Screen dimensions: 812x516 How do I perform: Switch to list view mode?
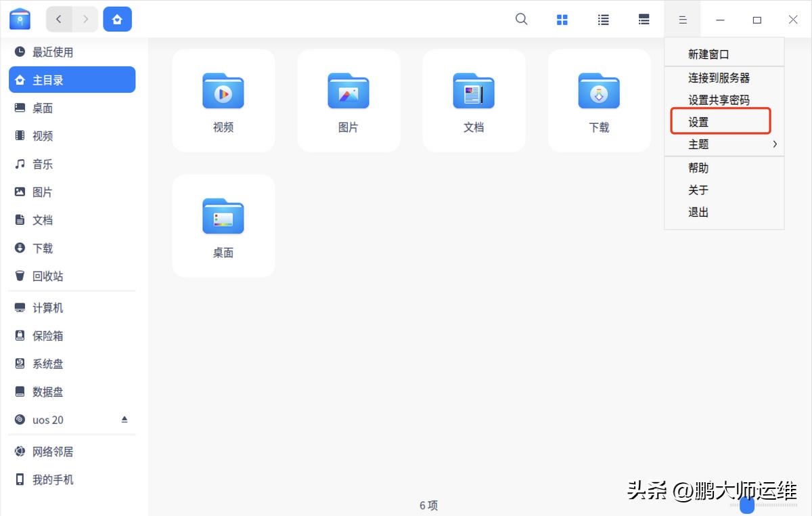(x=603, y=20)
